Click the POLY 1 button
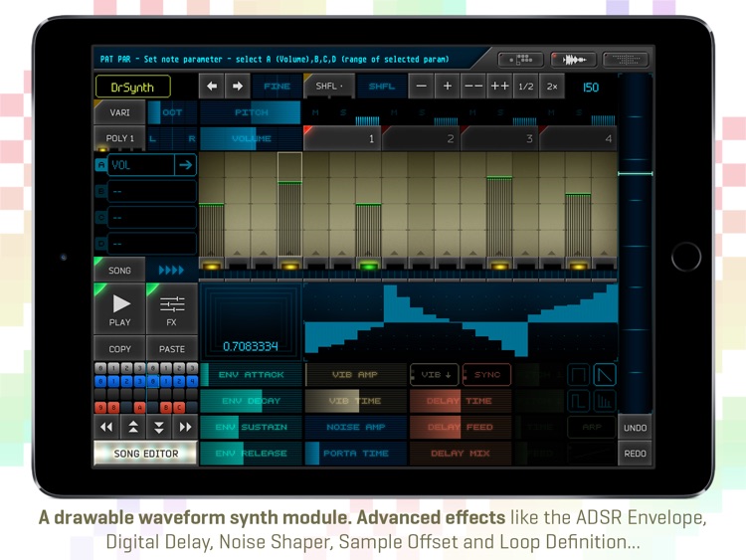 click(x=120, y=138)
